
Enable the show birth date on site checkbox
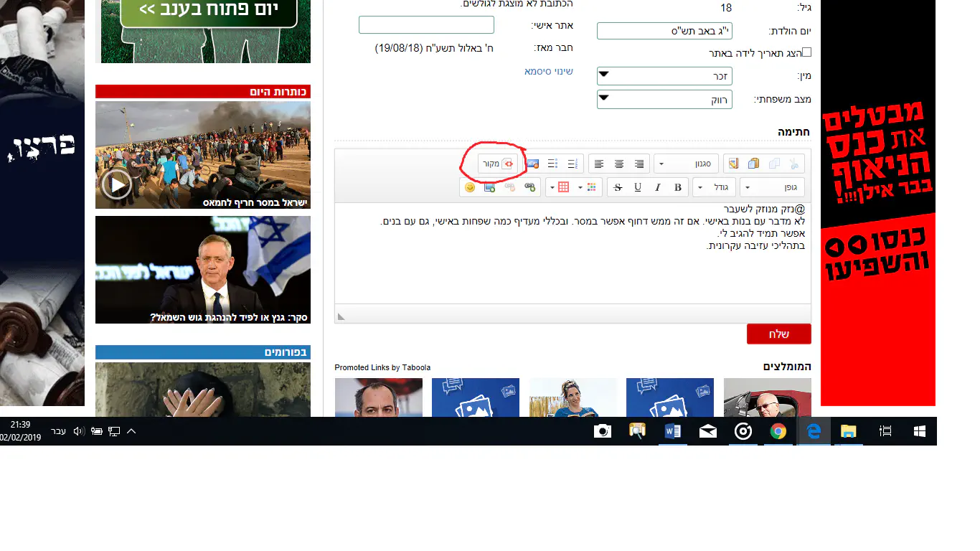coord(806,52)
